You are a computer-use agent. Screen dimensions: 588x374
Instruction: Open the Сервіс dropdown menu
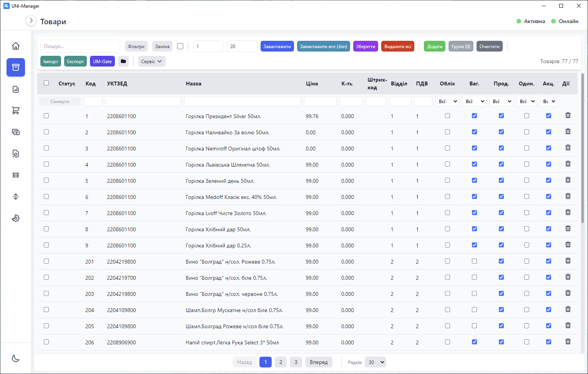point(152,61)
